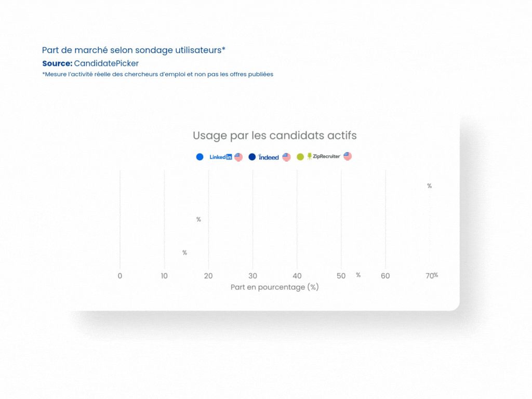Click the LinkedIn logo in the legend
Screen dimensions: 532x399
[221, 157]
